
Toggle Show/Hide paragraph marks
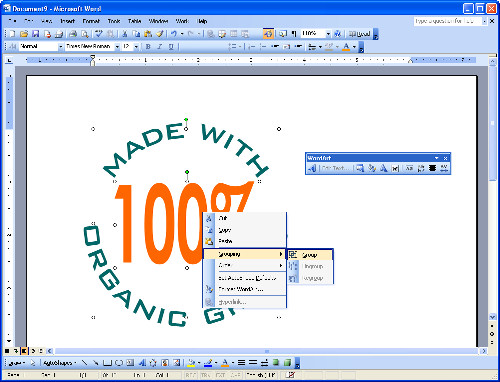294,34
